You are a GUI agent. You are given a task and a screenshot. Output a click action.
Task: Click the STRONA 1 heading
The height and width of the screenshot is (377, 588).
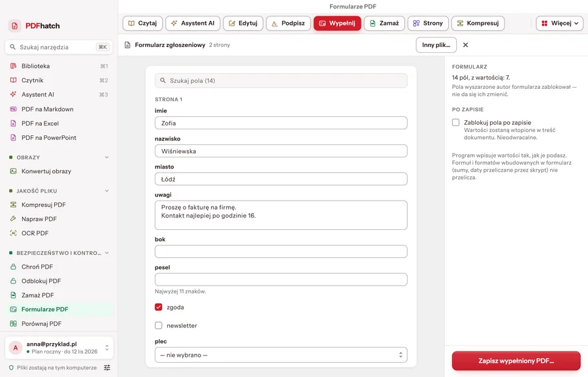point(169,99)
